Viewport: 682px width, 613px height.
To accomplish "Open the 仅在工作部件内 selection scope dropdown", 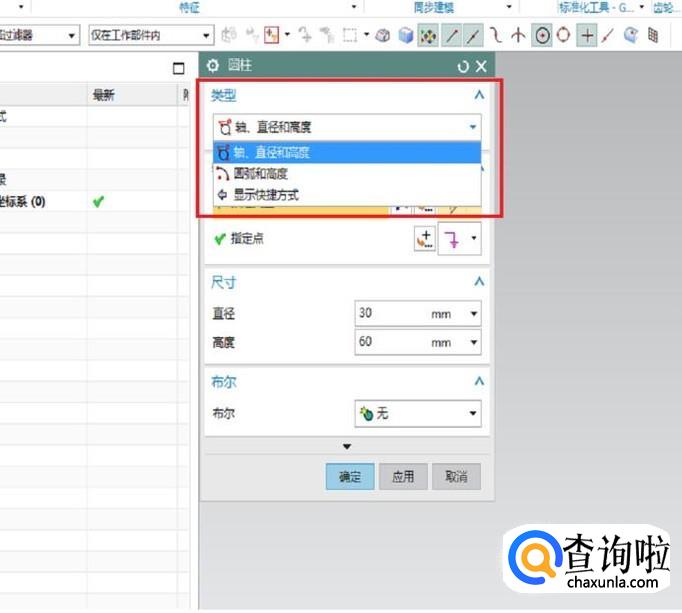I will click(x=149, y=36).
